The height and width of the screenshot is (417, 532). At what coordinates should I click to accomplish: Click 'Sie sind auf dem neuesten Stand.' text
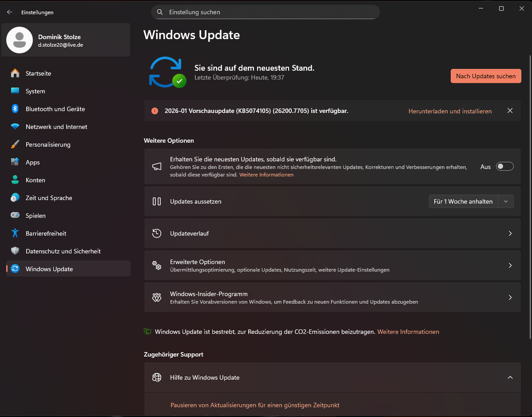tap(254, 68)
